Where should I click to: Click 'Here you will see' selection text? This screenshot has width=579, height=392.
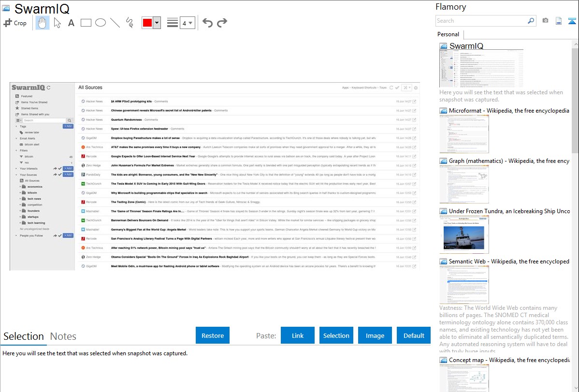pyautogui.click(x=95, y=353)
